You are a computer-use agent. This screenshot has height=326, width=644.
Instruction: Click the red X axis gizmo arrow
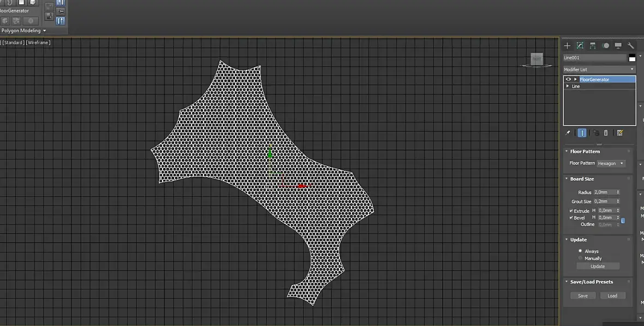tap(302, 186)
